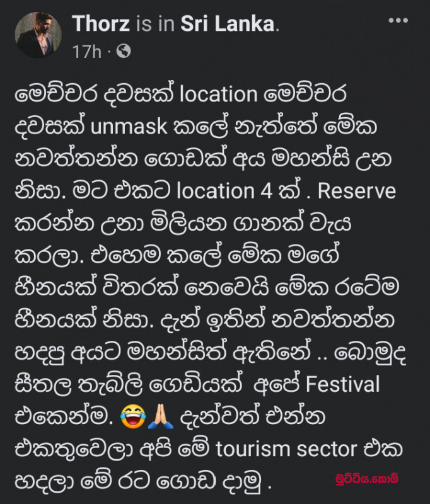Open Thorz's profile picture
Image resolution: width=430 pixels, height=504 pixels.
click(x=38, y=35)
